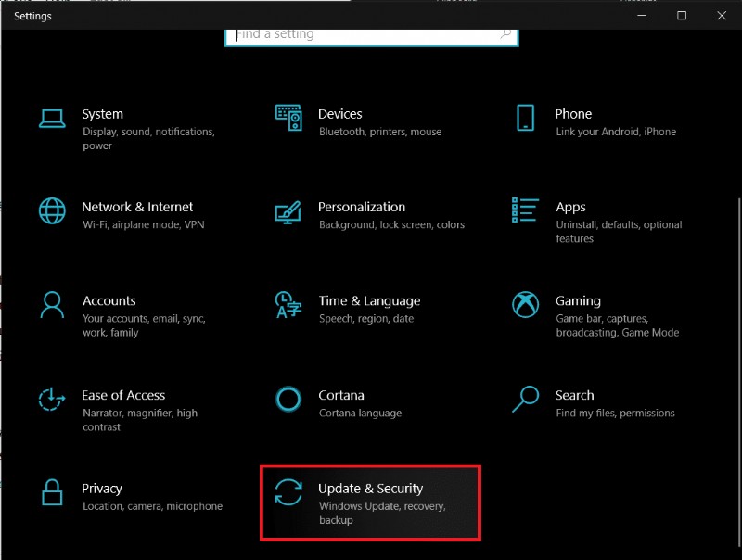Screen dimensions: 742x560
Task: Focus the Find a setting search box
Action: coord(362,35)
